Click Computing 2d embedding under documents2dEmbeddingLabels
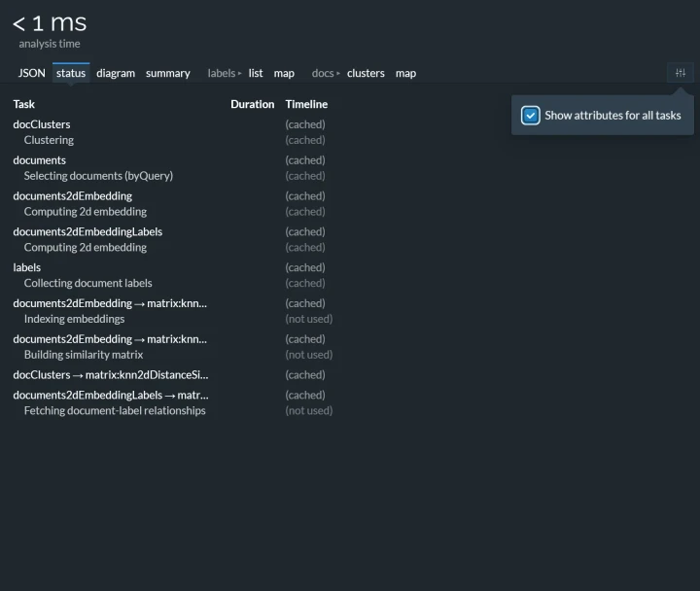The height and width of the screenshot is (591, 700). click(86, 247)
